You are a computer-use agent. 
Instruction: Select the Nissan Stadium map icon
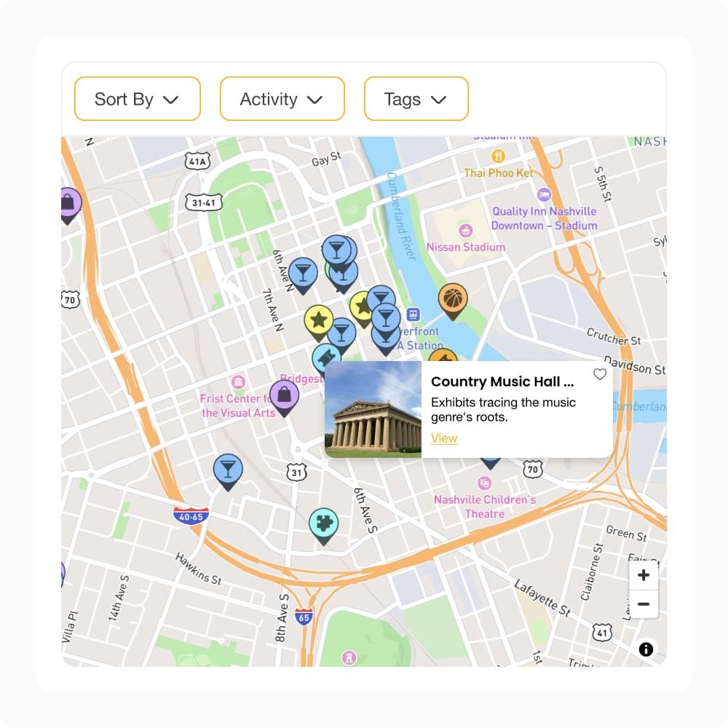466,230
